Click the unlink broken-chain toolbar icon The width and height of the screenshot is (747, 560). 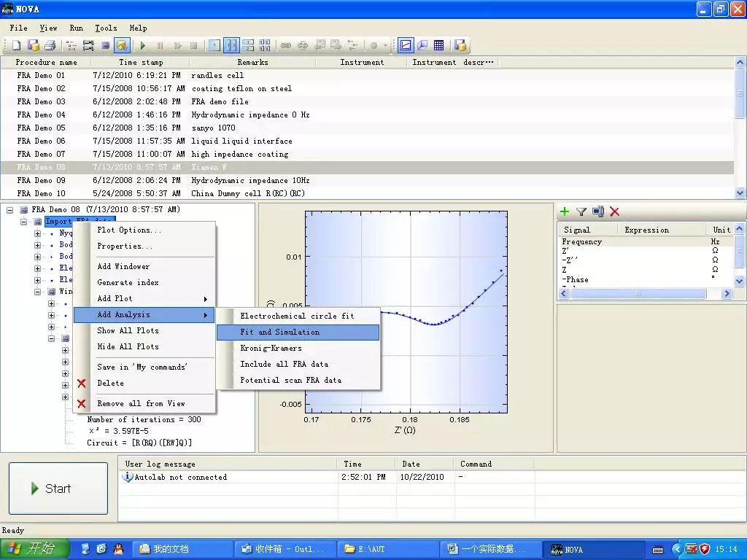(303, 45)
